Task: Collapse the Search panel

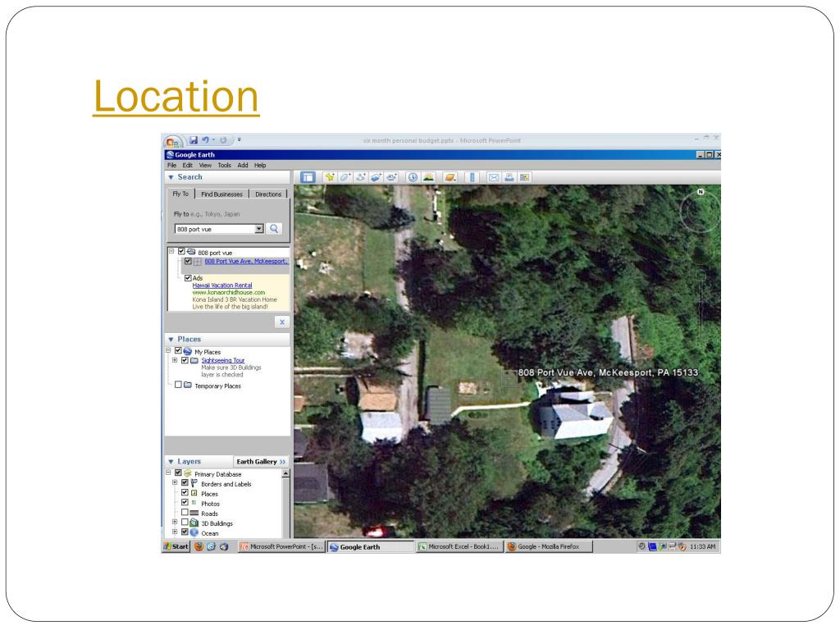Action: click(x=171, y=177)
